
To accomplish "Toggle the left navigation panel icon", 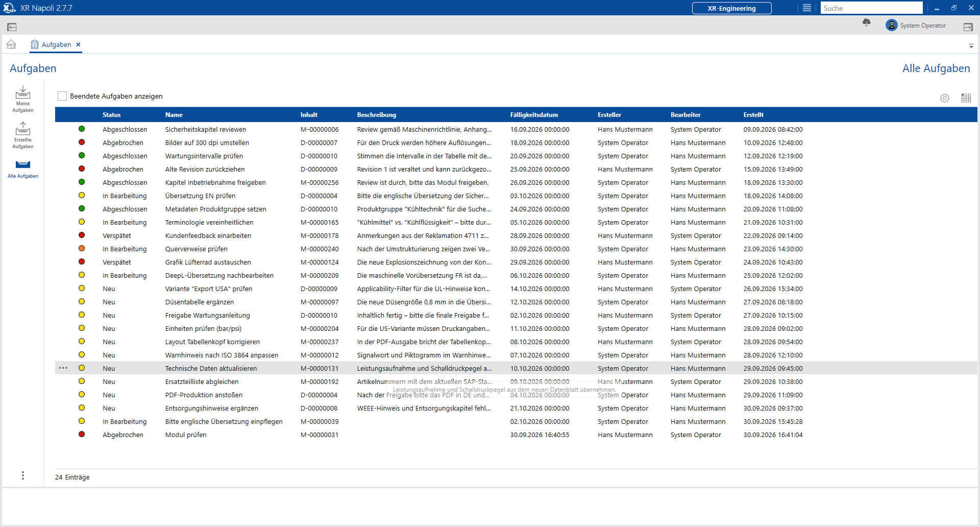I will click(12, 27).
